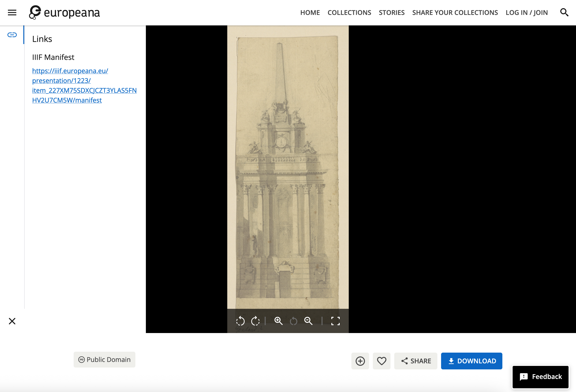Navigate to STORIES in the top menu

pos(392,12)
